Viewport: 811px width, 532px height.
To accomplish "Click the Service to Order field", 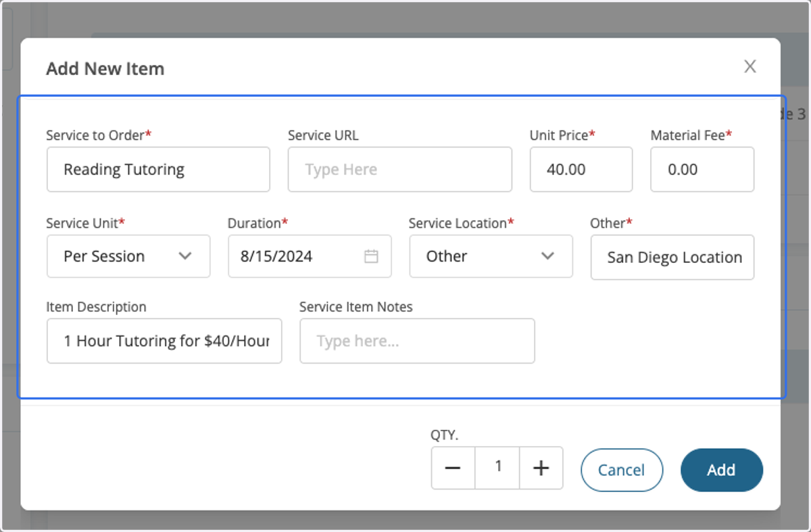I will click(x=158, y=170).
